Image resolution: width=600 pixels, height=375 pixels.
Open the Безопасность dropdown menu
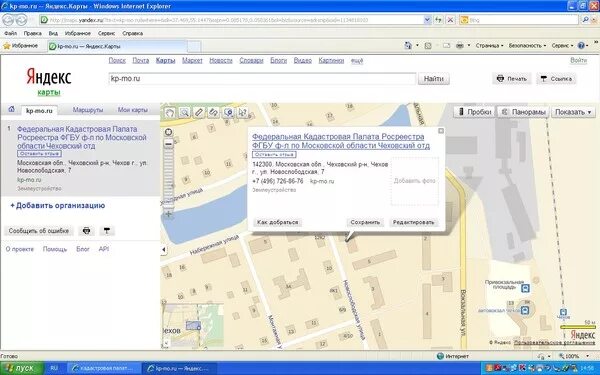[x=527, y=46]
